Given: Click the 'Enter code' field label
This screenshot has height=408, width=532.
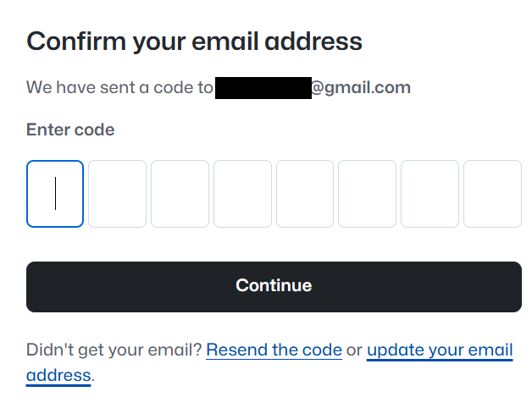Looking at the screenshot, I should click(x=70, y=130).
